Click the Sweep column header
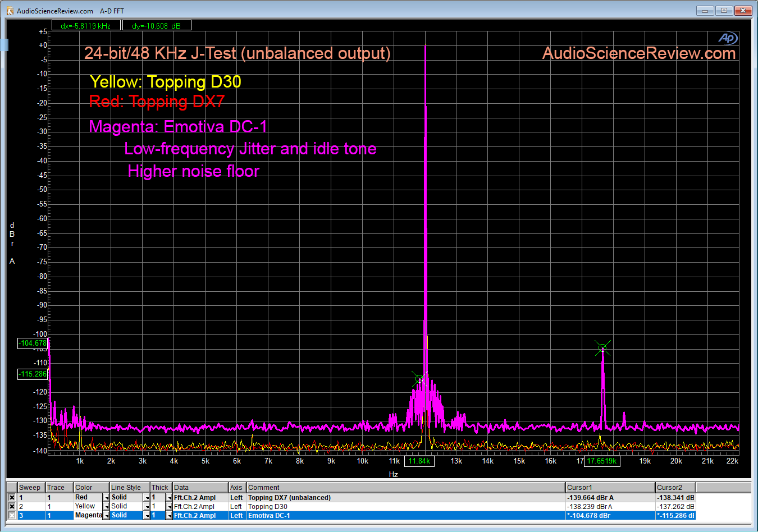This screenshot has height=532, width=758. (31, 488)
